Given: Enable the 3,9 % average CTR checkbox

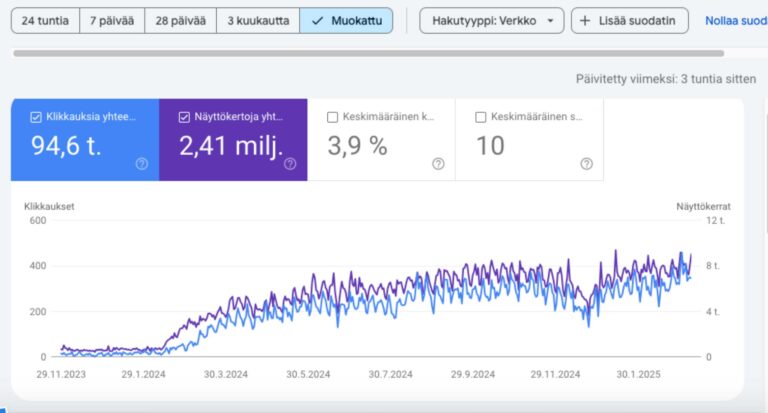Looking at the screenshot, I should 333,116.
